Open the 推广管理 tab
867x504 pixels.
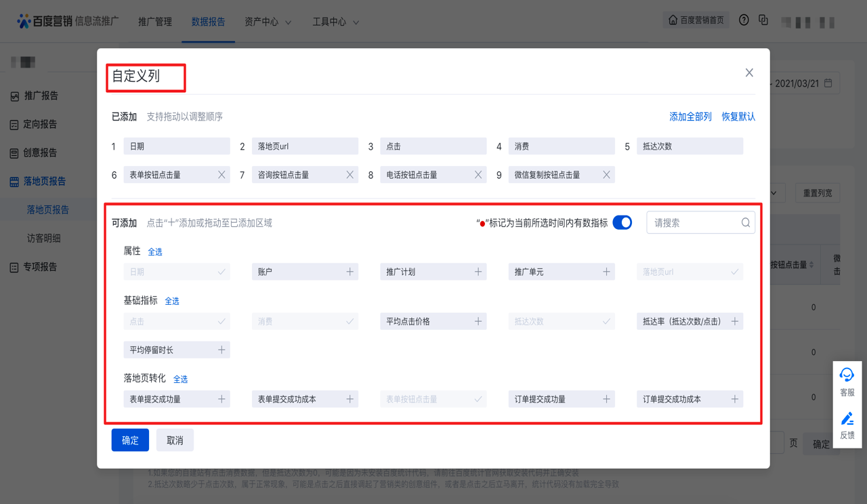[155, 22]
